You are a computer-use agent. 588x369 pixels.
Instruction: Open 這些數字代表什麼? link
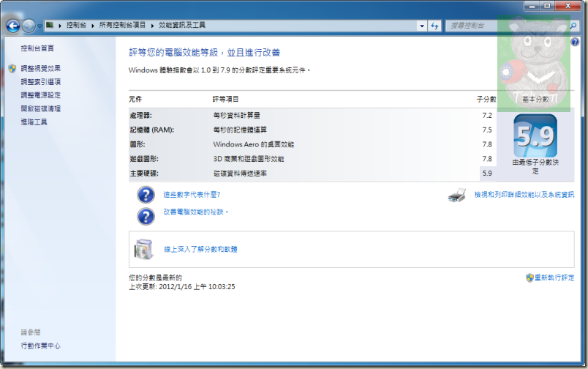point(192,195)
